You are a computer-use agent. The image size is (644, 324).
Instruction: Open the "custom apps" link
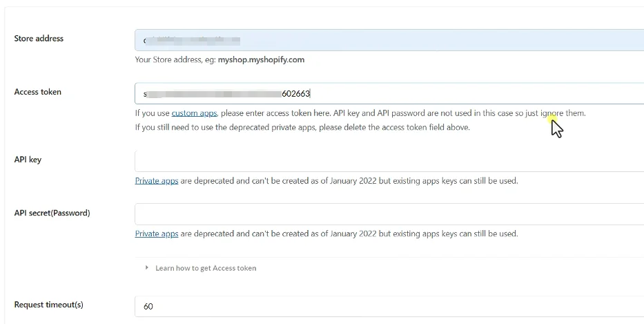click(194, 113)
